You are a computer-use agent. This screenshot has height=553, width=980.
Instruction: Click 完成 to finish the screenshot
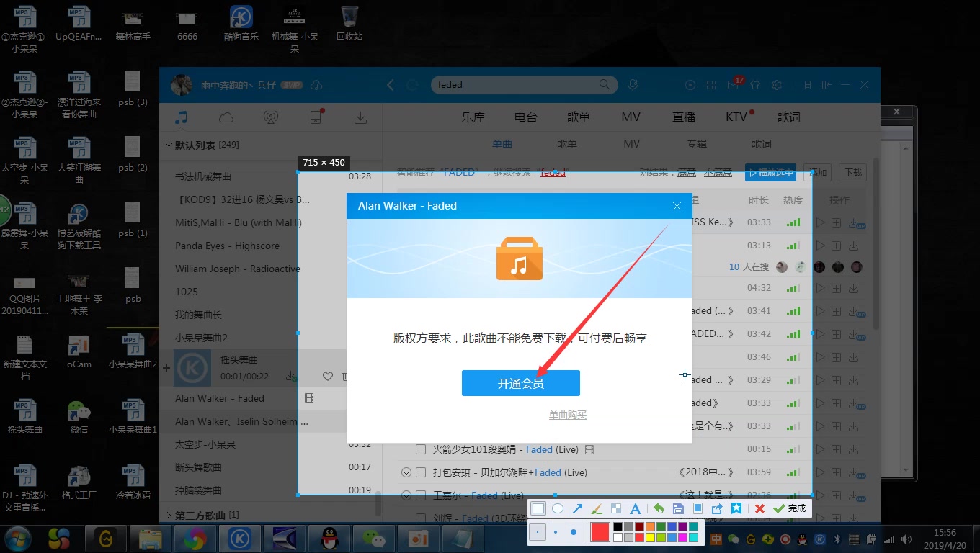point(790,508)
